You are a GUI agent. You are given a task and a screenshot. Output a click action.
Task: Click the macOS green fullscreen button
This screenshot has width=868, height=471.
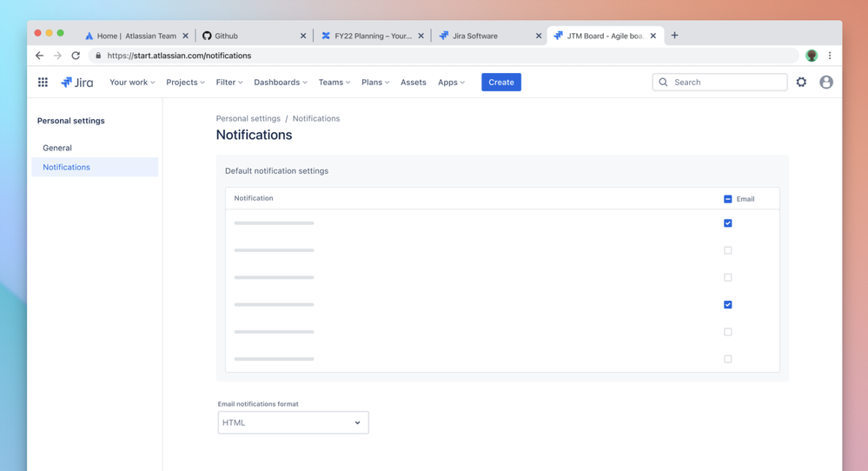(x=60, y=33)
